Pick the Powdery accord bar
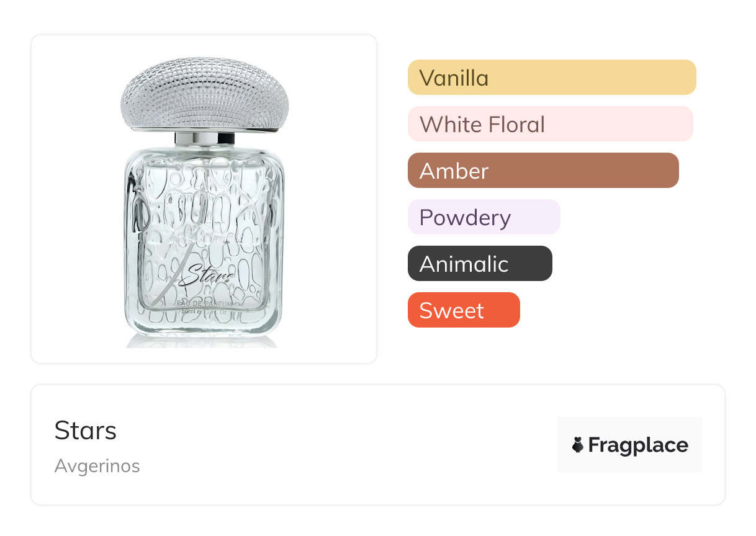The width and height of the screenshot is (756, 536). (x=484, y=217)
